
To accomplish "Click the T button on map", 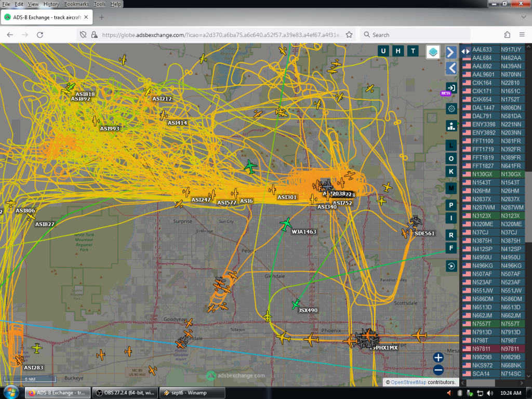I will (413, 51).
